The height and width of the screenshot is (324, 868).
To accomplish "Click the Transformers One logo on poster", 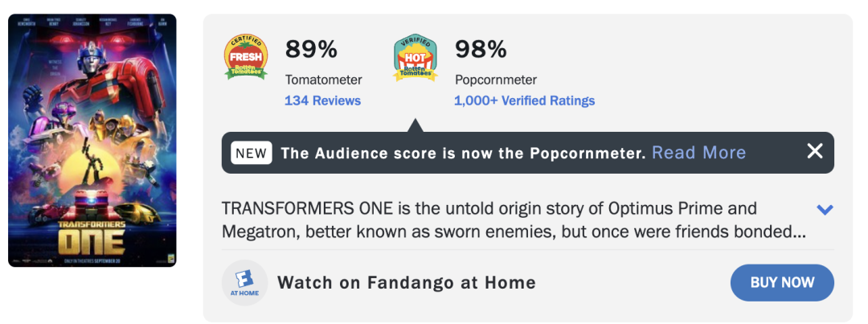I will (x=92, y=234).
